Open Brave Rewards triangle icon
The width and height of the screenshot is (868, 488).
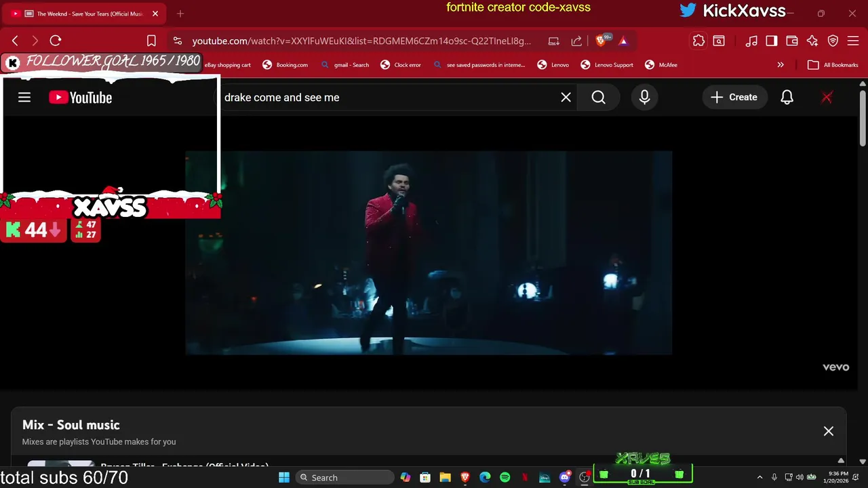623,41
